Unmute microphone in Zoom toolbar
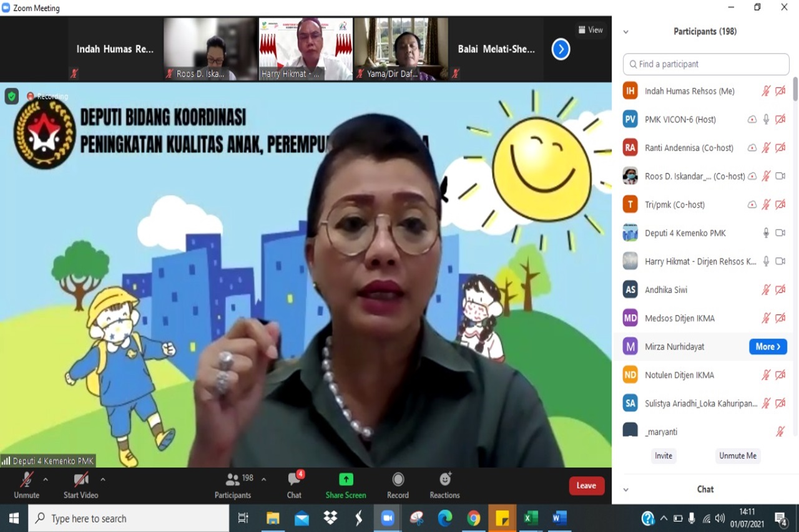This screenshot has width=799, height=532. click(26, 485)
